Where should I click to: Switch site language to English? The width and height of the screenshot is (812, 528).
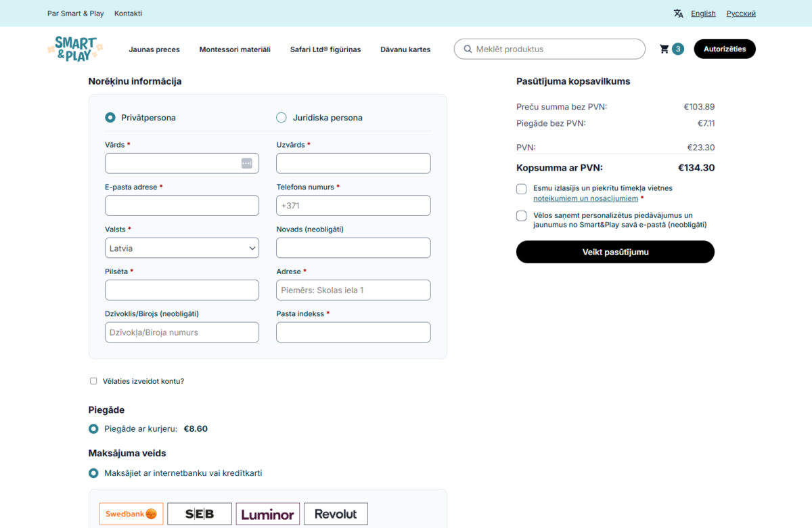pyautogui.click(x=703, y=13)
